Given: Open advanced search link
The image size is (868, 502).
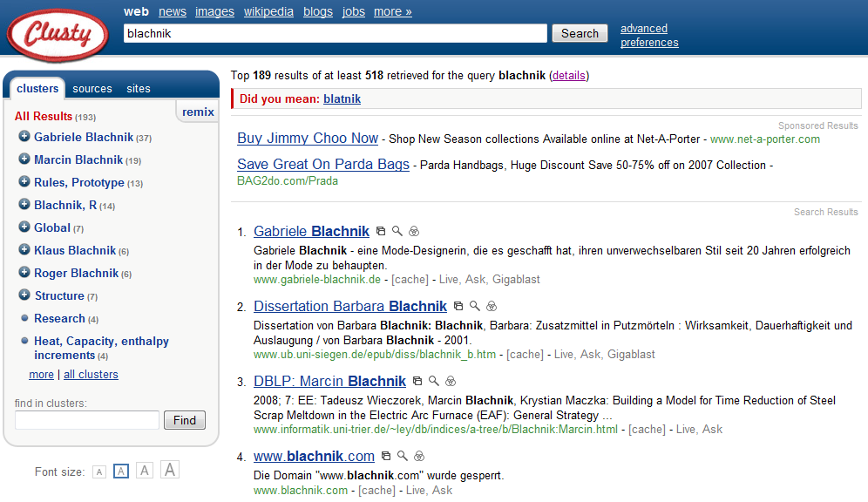Looking at the screenshot, I should click(644, 28).
